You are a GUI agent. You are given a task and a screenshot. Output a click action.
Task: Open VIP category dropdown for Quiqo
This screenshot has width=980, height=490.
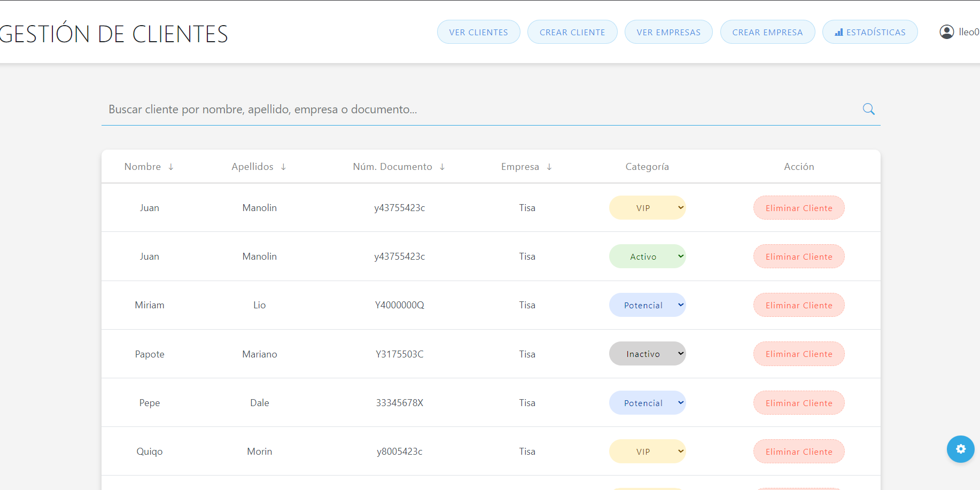[647, 452]
